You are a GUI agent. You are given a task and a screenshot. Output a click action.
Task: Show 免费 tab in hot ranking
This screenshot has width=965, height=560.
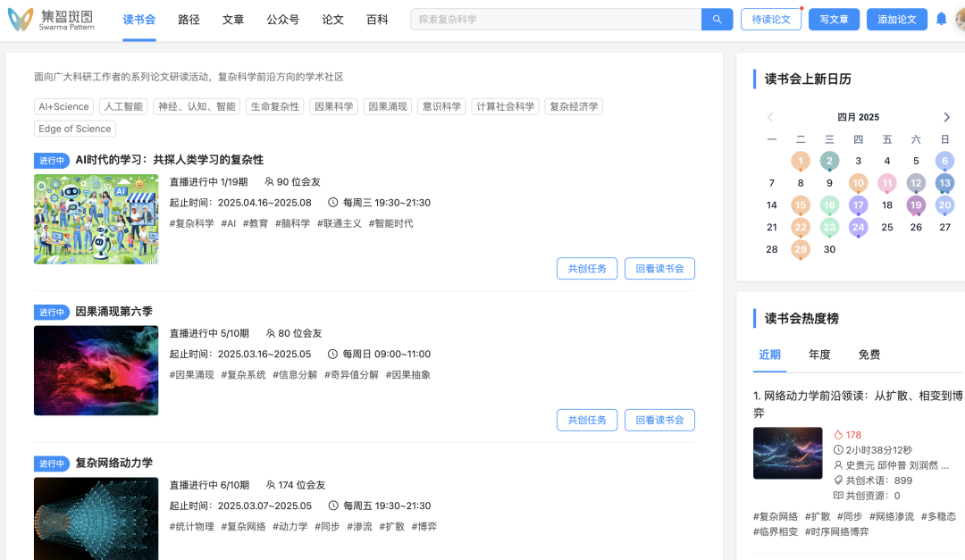coord(868,355)
